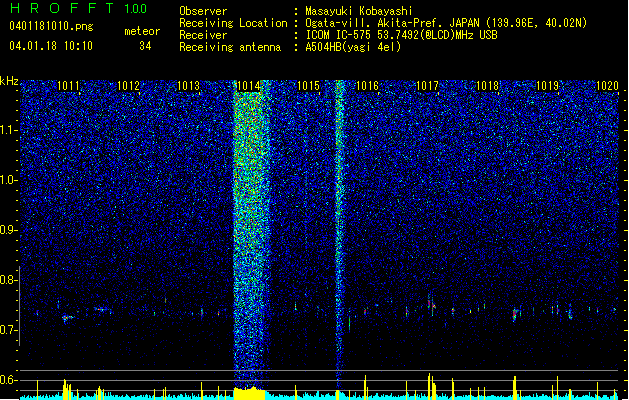The height and width of the screenshot is (400, 629).
Task: Click the 0.7 kHz frequency label
Action: pos(8,330)
